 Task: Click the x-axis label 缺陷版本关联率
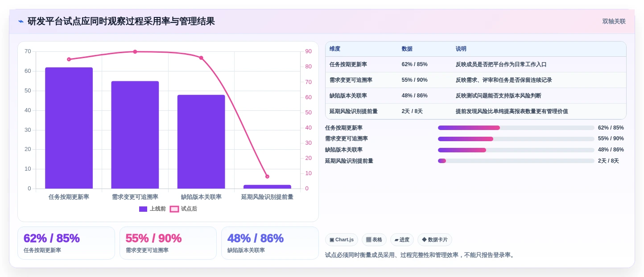[x=201, y=197]
